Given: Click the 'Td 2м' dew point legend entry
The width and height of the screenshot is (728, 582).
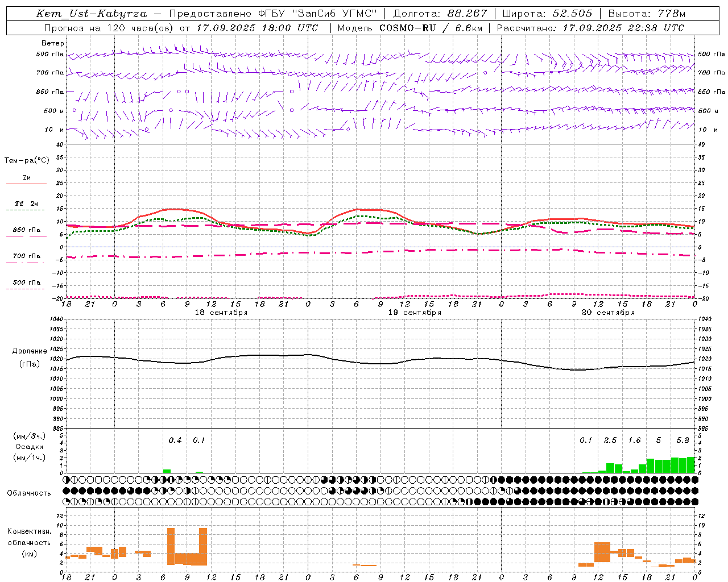Looking at the screenshot, I should [26, 203].
